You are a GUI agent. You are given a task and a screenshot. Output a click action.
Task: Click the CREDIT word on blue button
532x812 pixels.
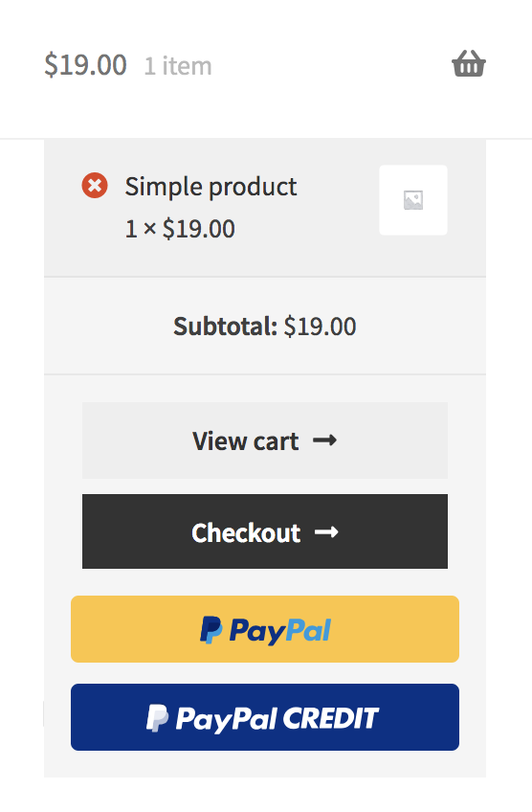click(331, 718)
